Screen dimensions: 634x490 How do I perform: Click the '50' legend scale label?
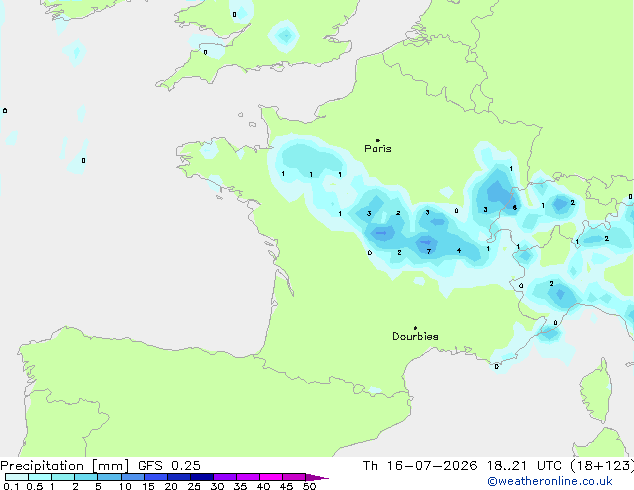click(310, 486)
